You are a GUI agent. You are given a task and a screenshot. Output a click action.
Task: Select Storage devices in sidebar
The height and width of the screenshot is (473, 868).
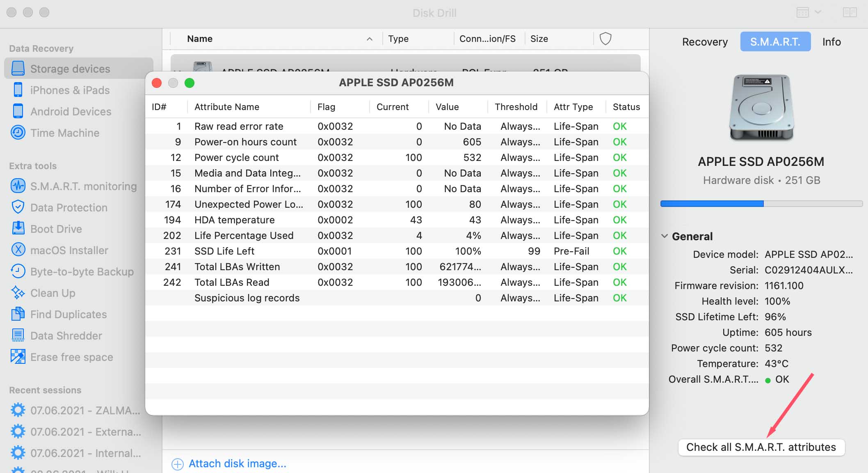coord(78,69)
